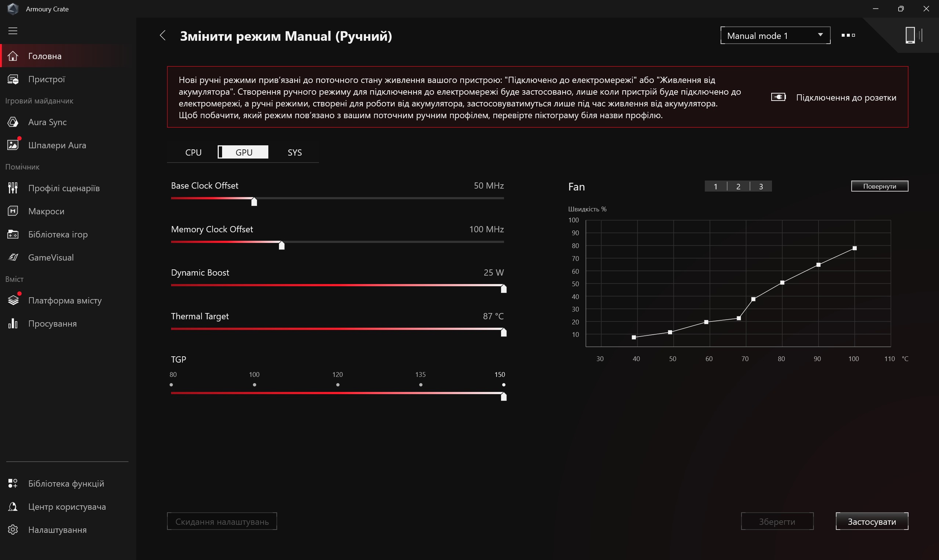
Task: Click the back arrow beside page title
Action: click(x=163, y=36)
